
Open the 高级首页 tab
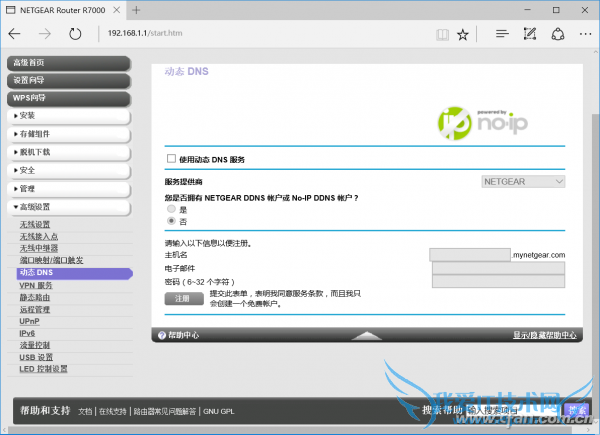69,63
